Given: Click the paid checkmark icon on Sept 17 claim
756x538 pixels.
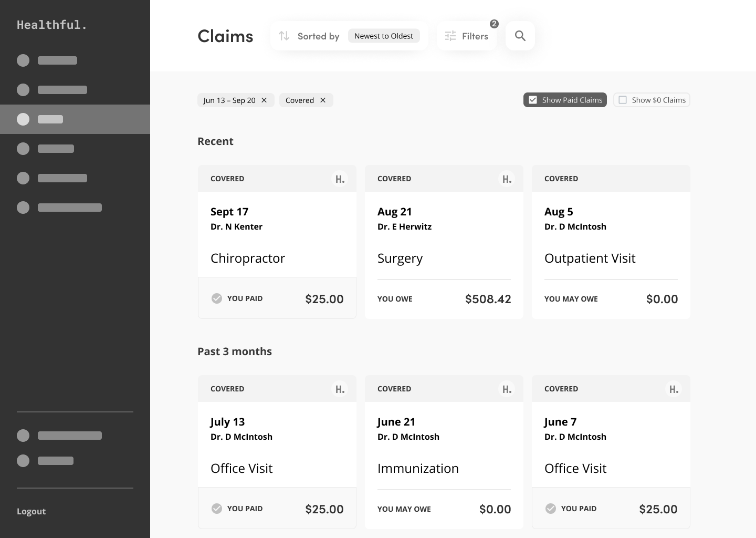Looking at the screenshot, I should pyautogui.click(x=217, y=298).
